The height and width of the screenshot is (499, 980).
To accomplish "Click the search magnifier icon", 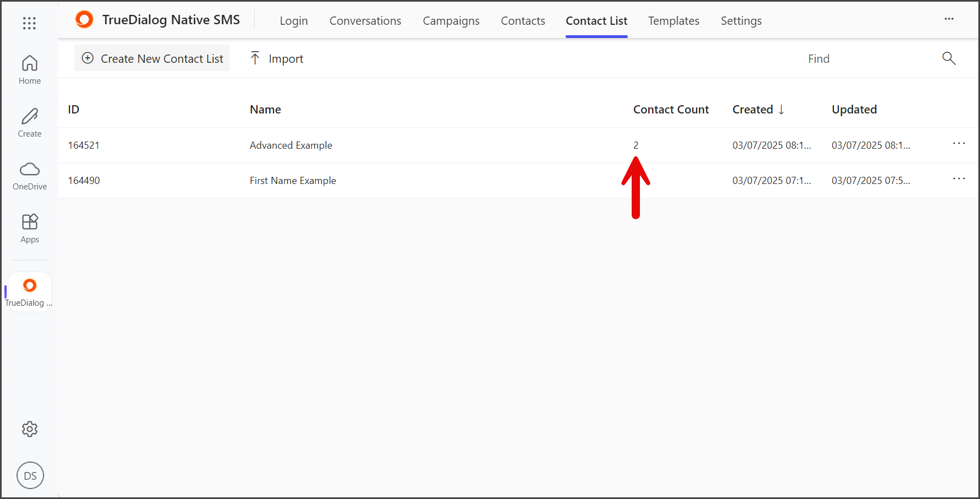I will coord(949,58).
